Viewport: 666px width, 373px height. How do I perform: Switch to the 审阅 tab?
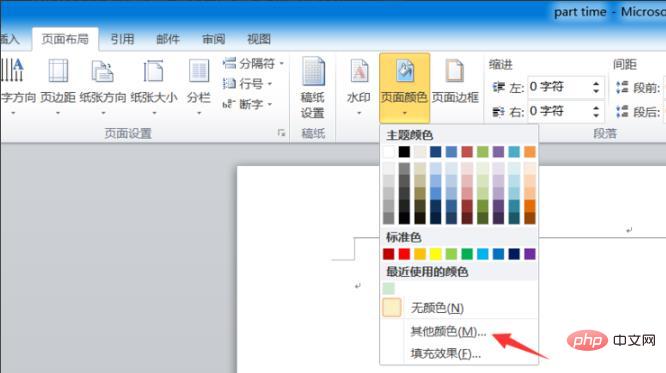point(213,39)
